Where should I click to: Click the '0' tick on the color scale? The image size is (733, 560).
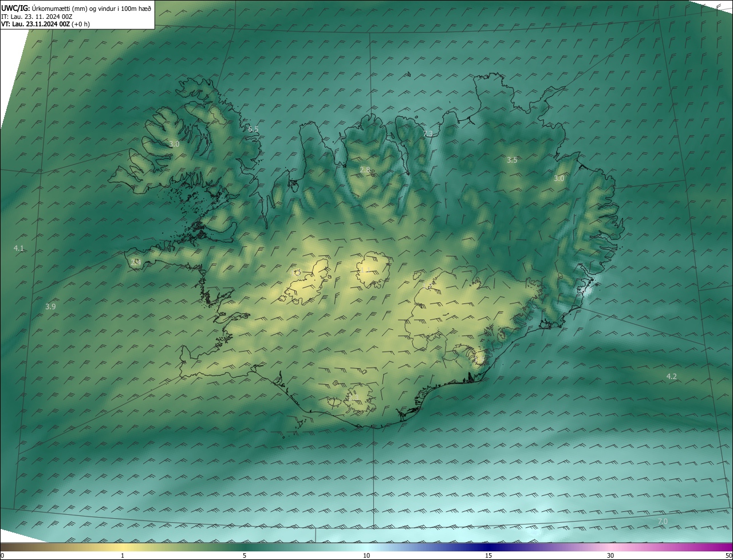(x=2, y=556)
